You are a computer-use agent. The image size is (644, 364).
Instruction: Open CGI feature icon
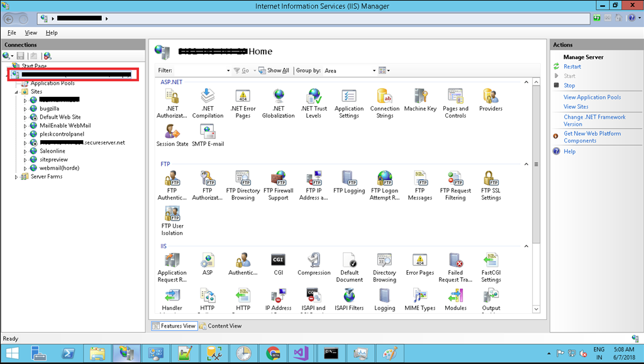[279, 260]
